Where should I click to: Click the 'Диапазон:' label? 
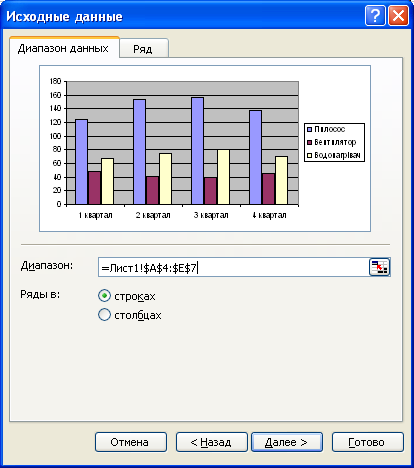[47, 266]
